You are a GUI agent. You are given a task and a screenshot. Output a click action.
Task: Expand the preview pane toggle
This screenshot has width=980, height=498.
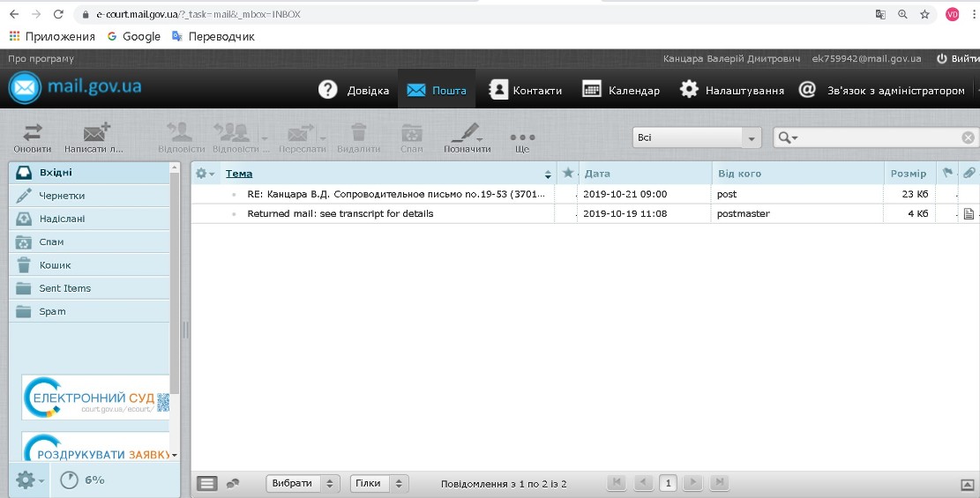click(x=967, y=484)
